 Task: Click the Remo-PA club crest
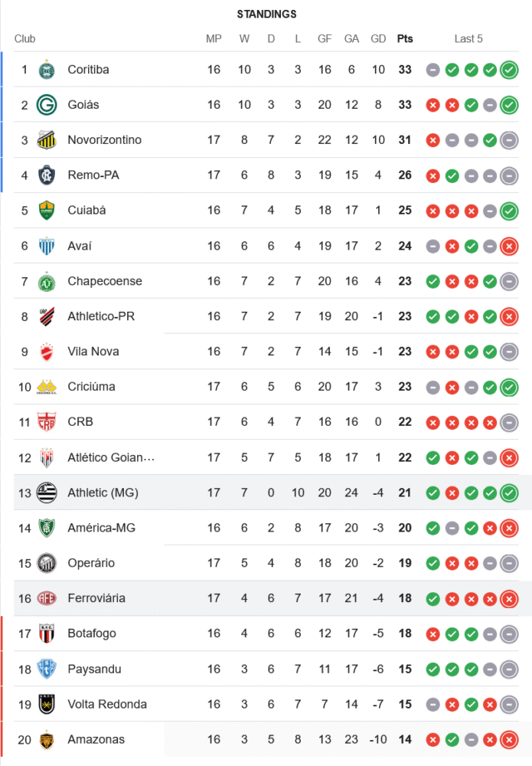pyautogui.click(x=47, y=175)
